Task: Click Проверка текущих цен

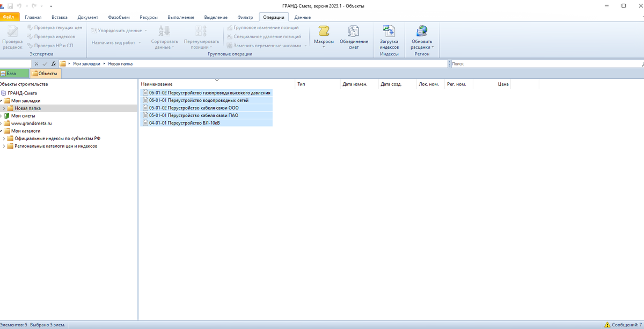Action: tap(54, 27)
